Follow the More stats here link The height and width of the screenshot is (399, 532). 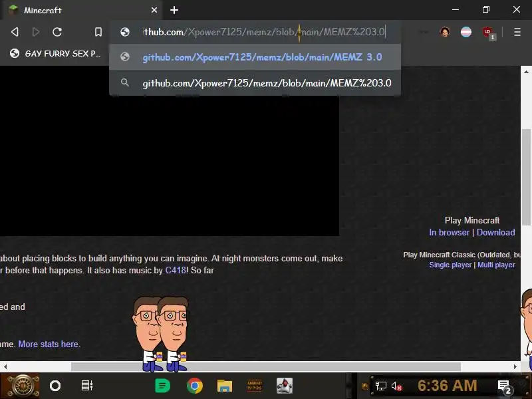48,344
